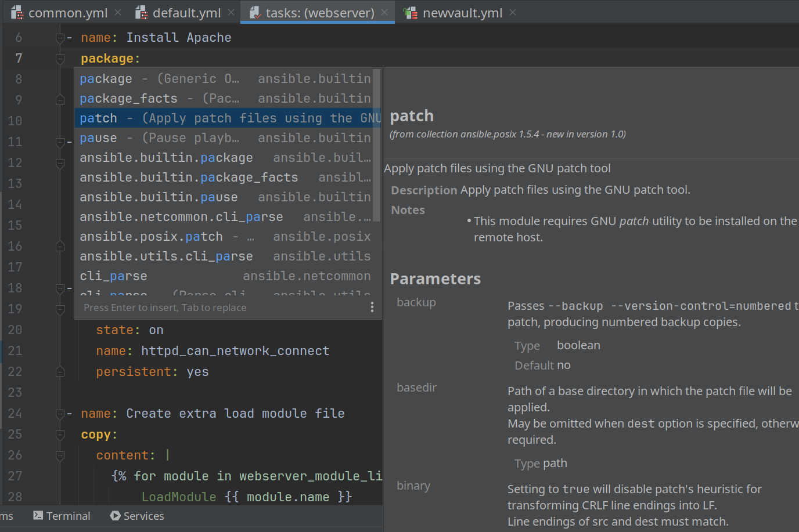Image resolution: width=799 pixels, height=532 pixels.
Task: Click the tasks webserver file icon
Action: click(255, 13)
